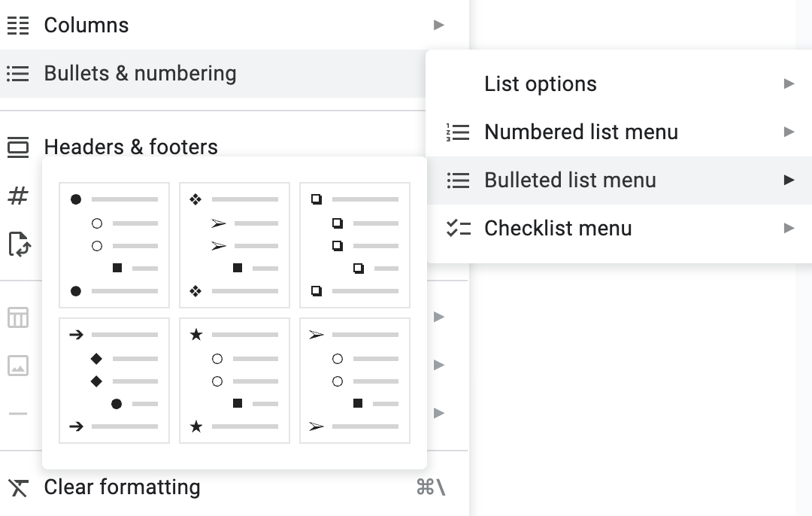Click the Bulleted list menu icon
The width and height of the screenshot is (812, 516).
459,181
